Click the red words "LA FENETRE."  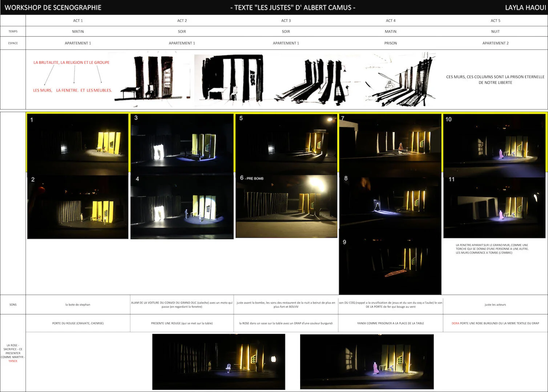67,90
